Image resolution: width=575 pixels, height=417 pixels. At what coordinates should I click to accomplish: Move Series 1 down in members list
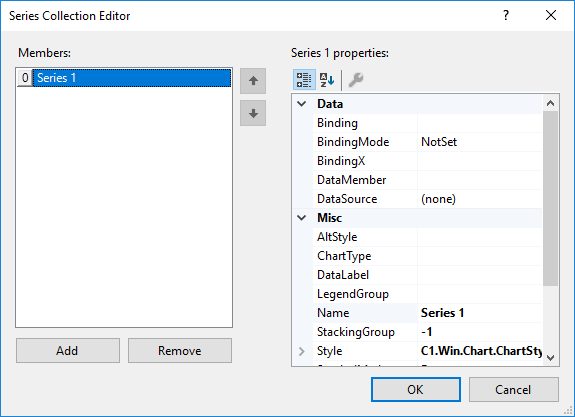point(253,113)
